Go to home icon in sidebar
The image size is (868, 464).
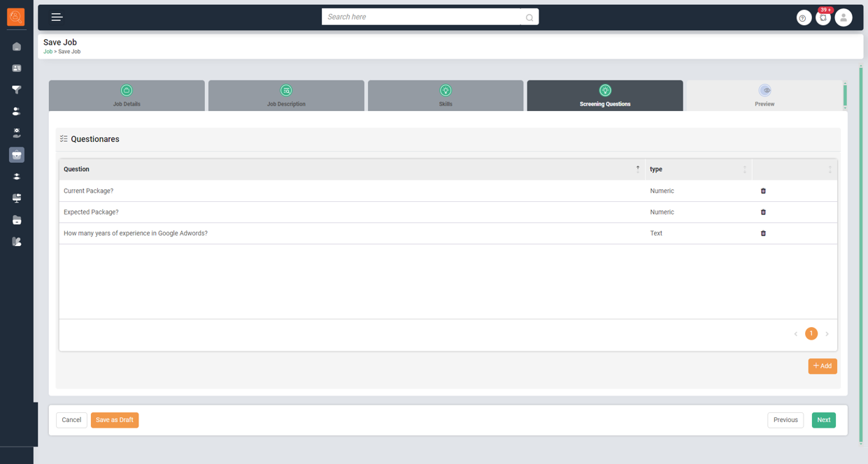click(17, 47)
